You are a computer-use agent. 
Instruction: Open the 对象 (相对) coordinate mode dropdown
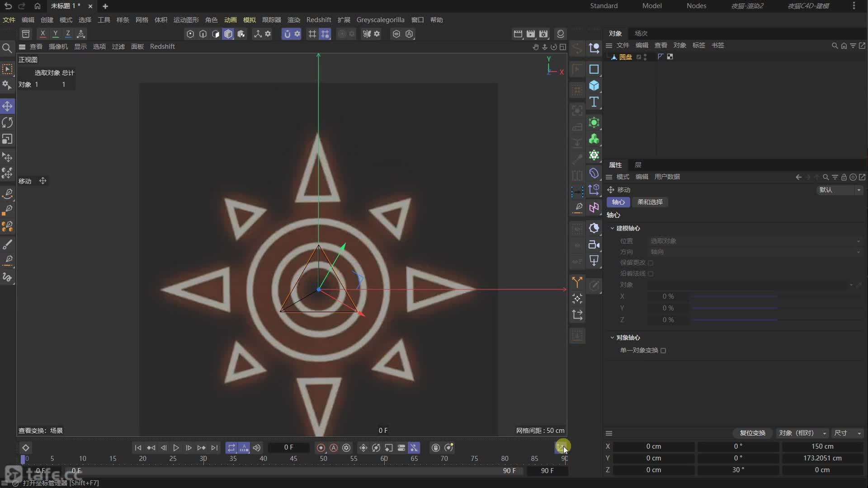coord(802,433)
